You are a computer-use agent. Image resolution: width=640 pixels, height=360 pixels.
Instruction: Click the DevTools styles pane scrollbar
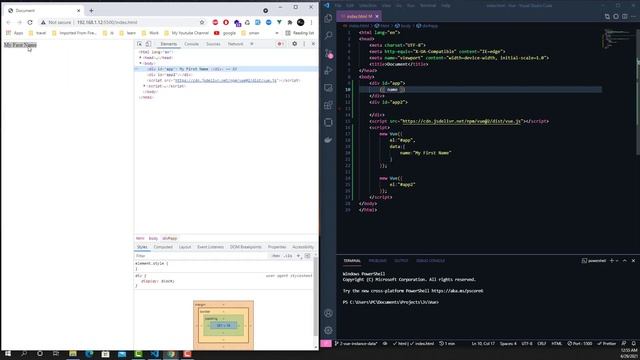pos(316,297)
